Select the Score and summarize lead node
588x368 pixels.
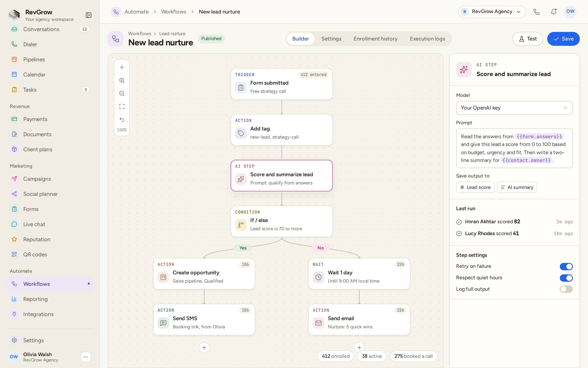point(282,175)
